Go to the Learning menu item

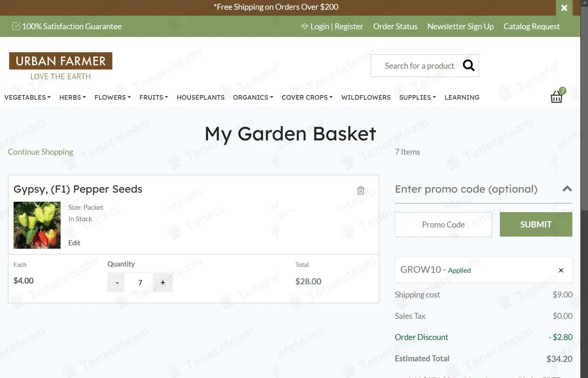[462, 98]
